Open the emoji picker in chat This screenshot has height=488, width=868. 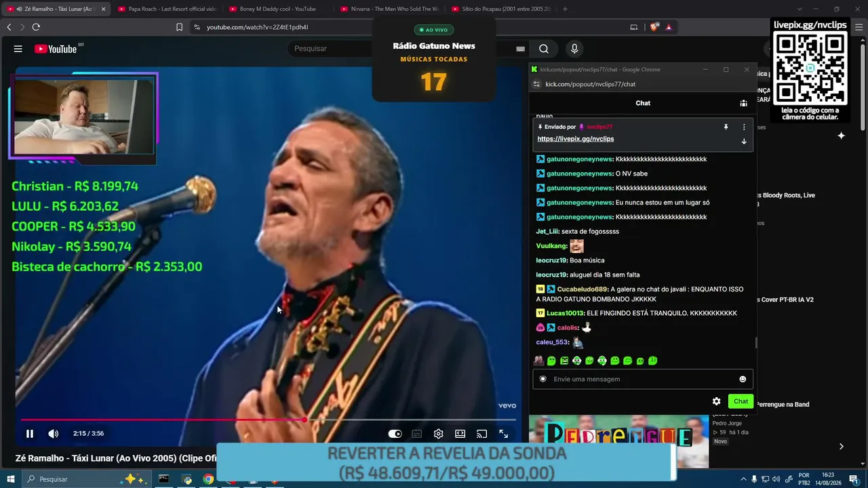[743, 379]
